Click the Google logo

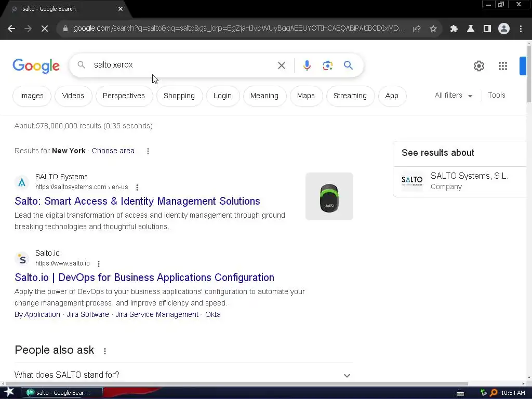coord(36,66)
